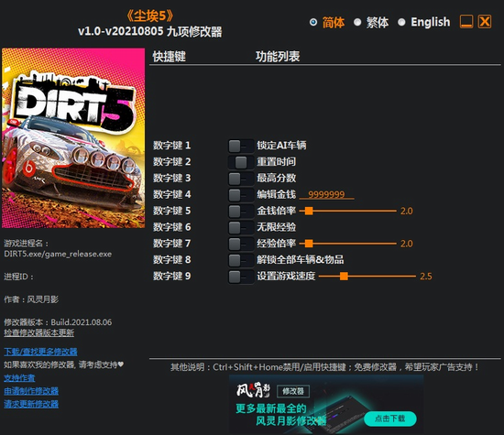504x435 pixels.
Task: Select the English language radio button
Action: 401,22
